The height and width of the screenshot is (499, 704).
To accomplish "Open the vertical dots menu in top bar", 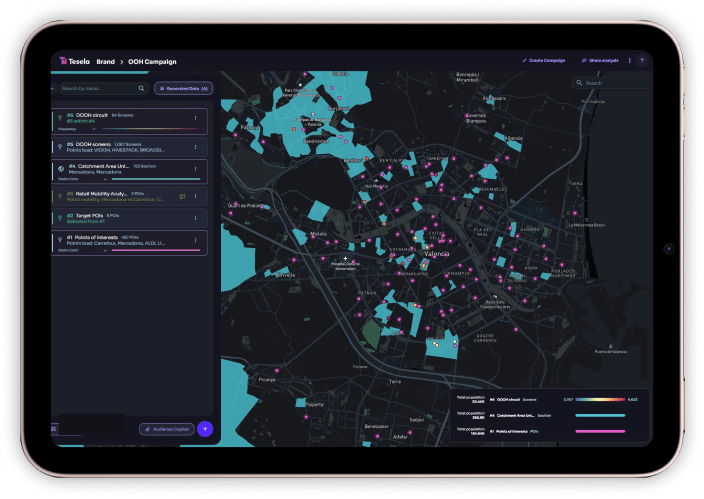I will tap(629, 60).
